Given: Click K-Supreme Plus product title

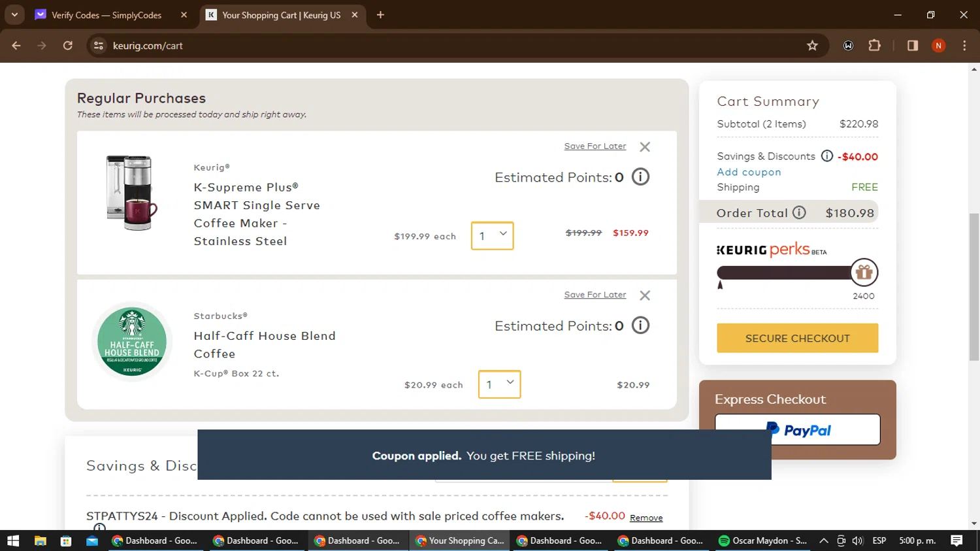Looking at the screenshot, I should click(x=257, y=214).
